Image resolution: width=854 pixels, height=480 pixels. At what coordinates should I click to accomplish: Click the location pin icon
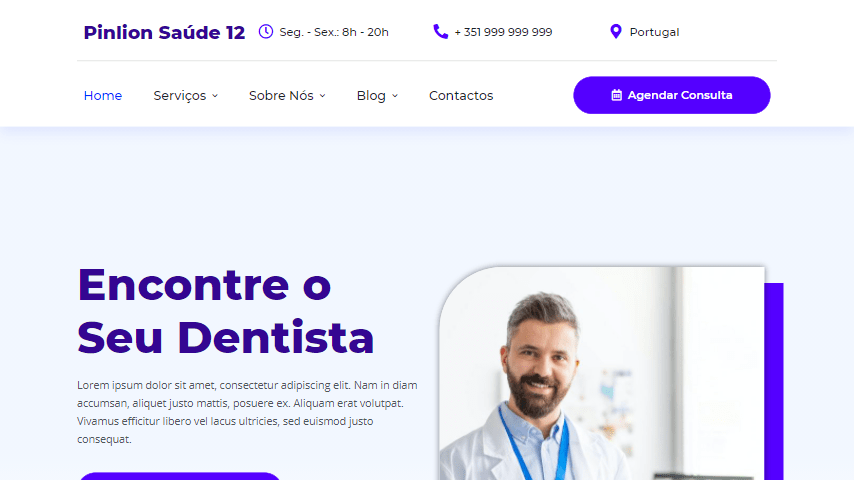615,32
